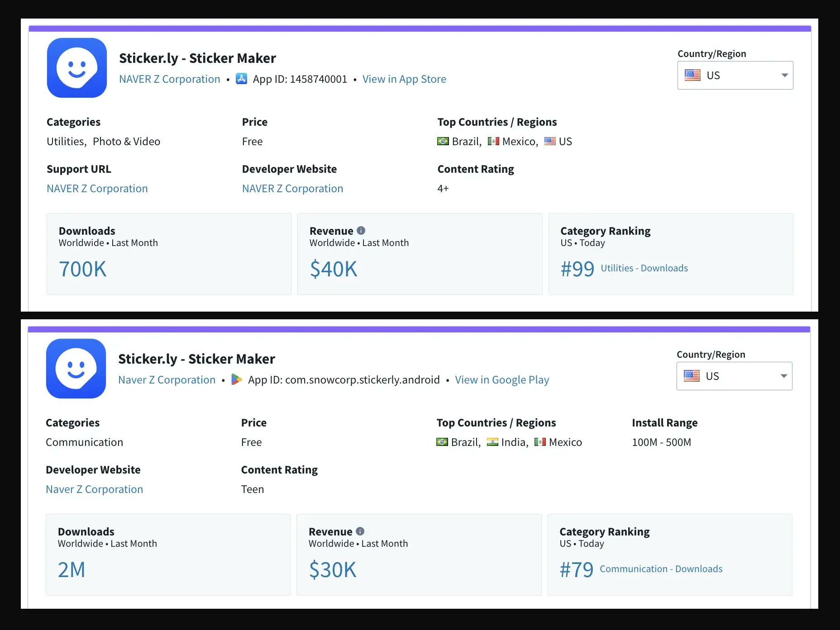The width and height of the screenshot is (840, 630).
Task: Click the info icon next to Revenue $40K
Action: point(361,231)
